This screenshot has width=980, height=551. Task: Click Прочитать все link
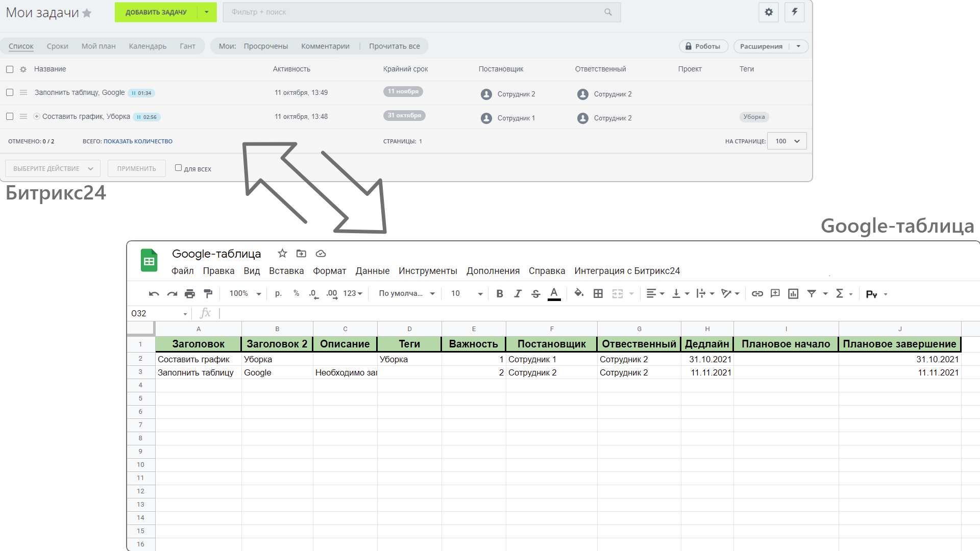(x=395, y=46)
